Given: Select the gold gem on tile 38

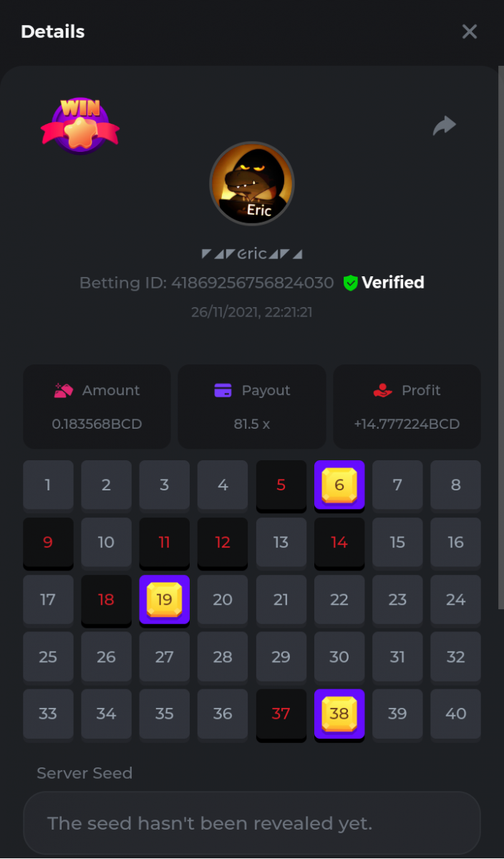Looking at the screenshot, I should (x=339, y=714).
